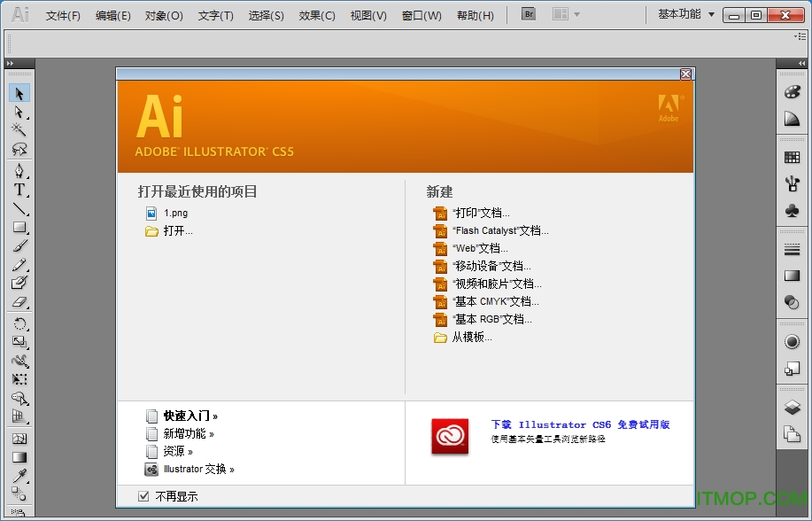Select the Rotate tool
This screenshot has width=812, height=521.
(19, 324)
